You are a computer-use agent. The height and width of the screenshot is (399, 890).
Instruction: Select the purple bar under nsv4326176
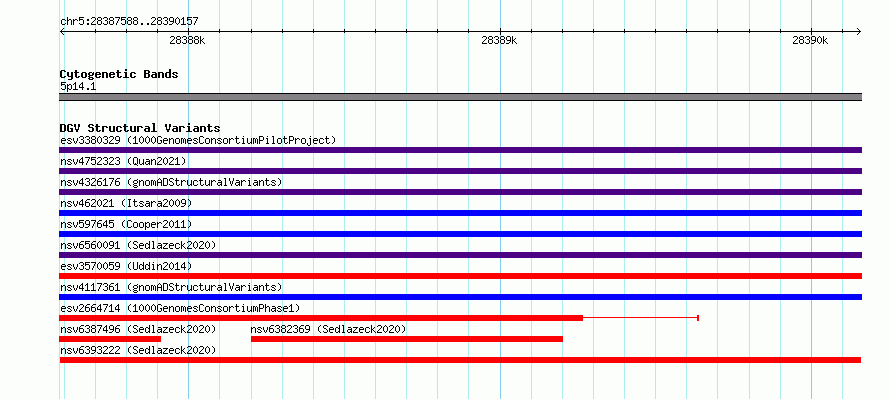point(460,192)
